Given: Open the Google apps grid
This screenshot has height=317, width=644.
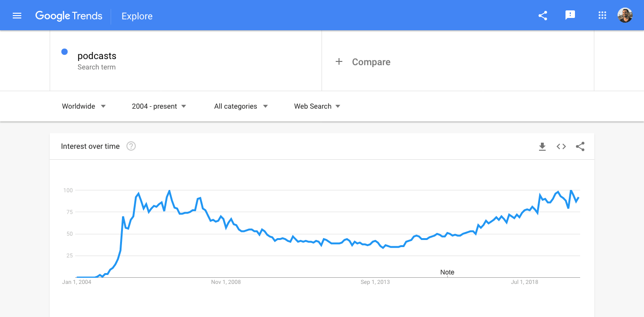Looking at the screenshot, I should coord(602,16).
